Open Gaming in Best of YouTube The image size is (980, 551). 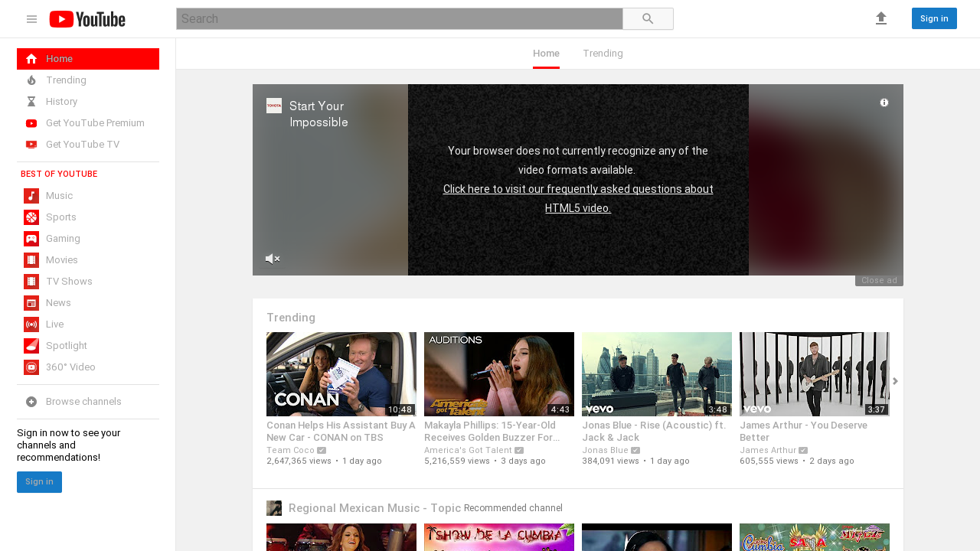tap(88, 239)
